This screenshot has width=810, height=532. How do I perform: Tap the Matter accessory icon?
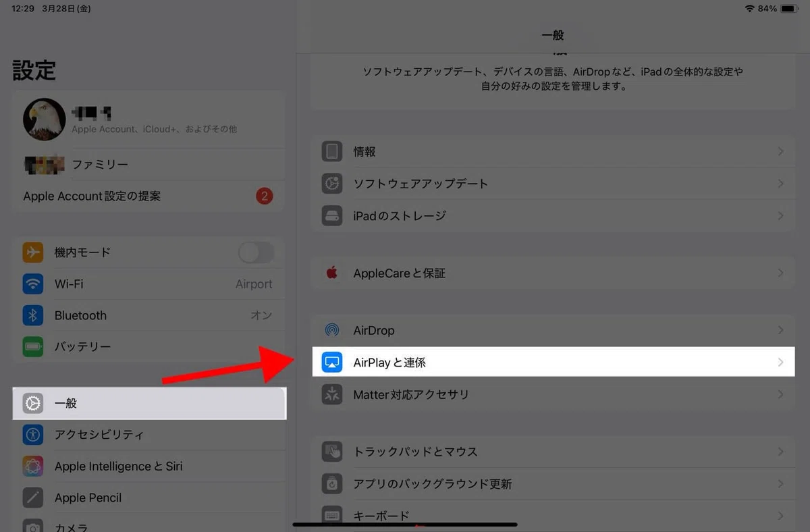coord(331,394)
